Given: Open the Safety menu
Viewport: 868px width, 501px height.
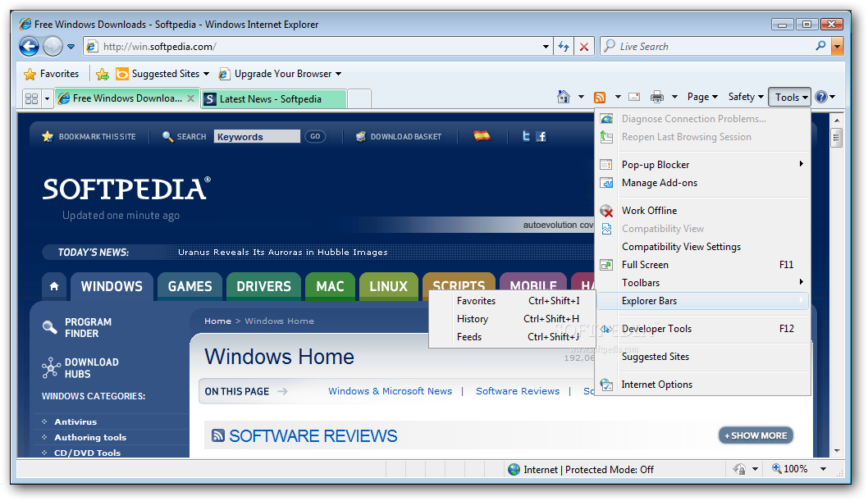Looking at the screenshot, I should click(x=746, y=97).
